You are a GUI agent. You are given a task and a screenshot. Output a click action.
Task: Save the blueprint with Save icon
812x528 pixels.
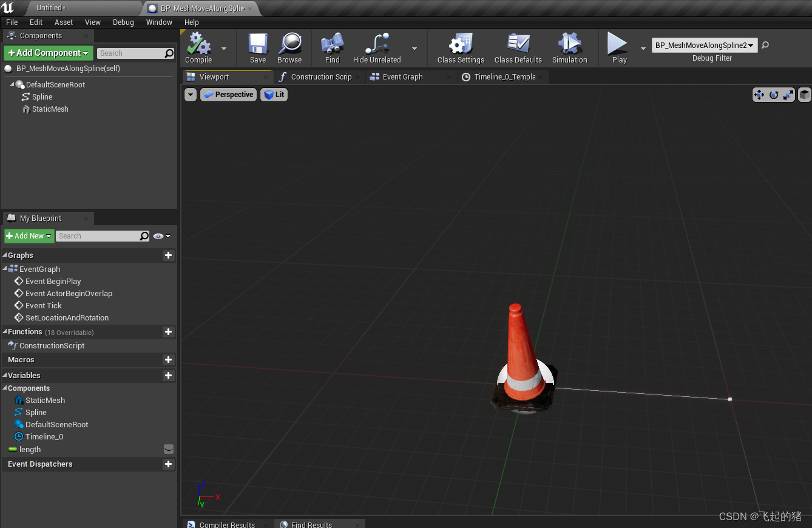pos(258,45)
